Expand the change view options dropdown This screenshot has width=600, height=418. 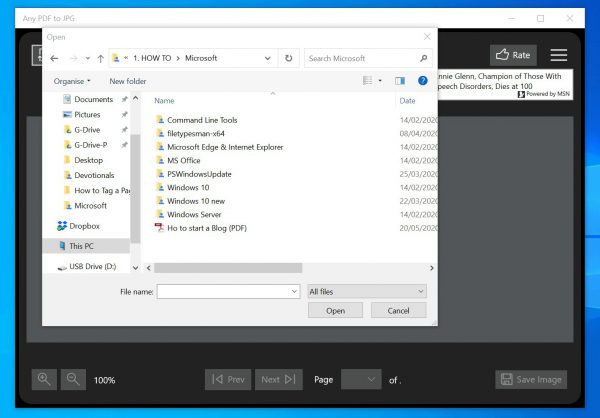[x=380, y=81]
